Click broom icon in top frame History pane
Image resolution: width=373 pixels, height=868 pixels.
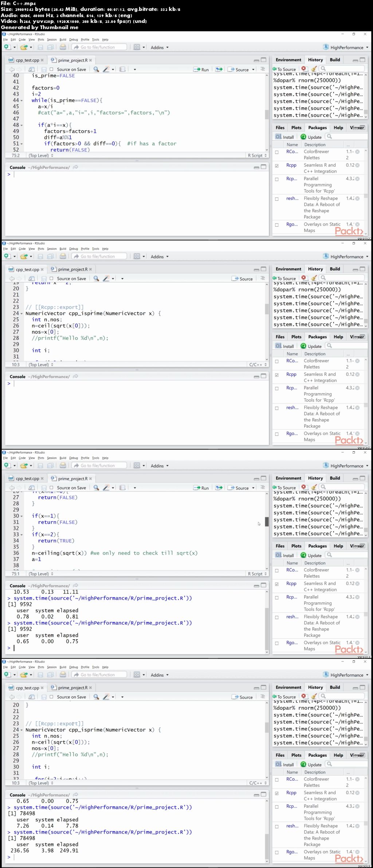pos(314,69)
